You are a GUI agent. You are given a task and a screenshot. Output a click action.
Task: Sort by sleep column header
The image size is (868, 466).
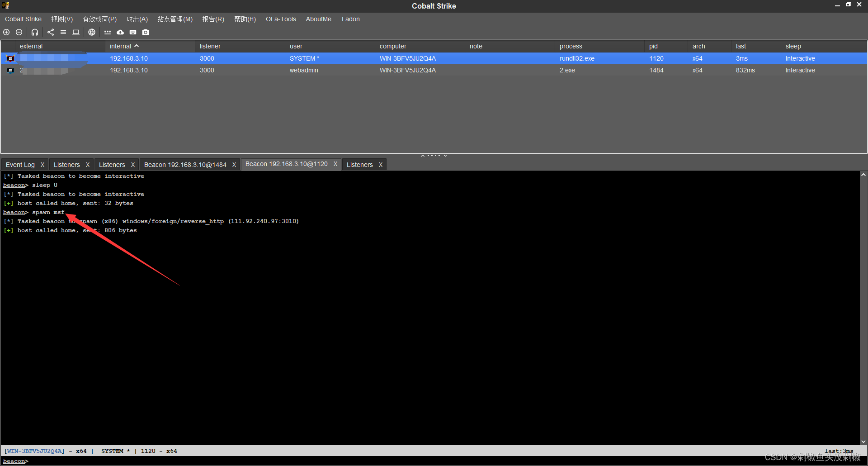point(824,46)
